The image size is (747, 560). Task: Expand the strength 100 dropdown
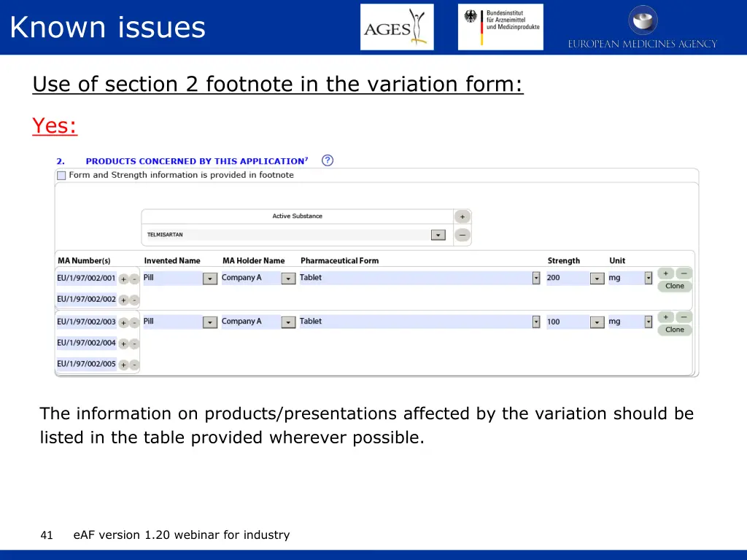(597, 322)
